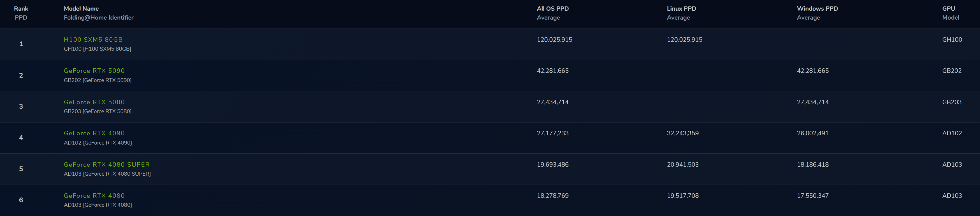Select the rank 5 row number
Screen dimensions: 980x216
point(21,169)
